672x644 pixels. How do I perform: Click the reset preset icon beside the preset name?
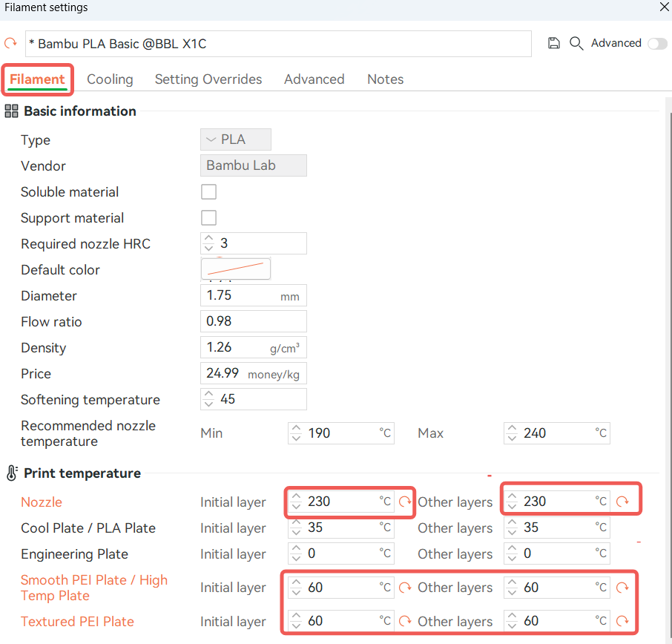click(x=10, y=43)
